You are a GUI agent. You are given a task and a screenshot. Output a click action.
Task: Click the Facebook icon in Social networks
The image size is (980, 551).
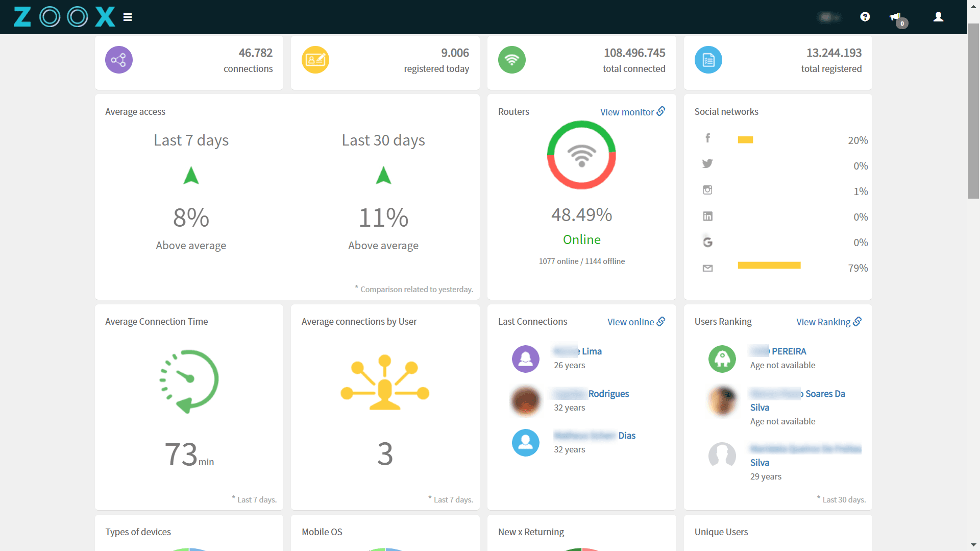tap(707, 138)
